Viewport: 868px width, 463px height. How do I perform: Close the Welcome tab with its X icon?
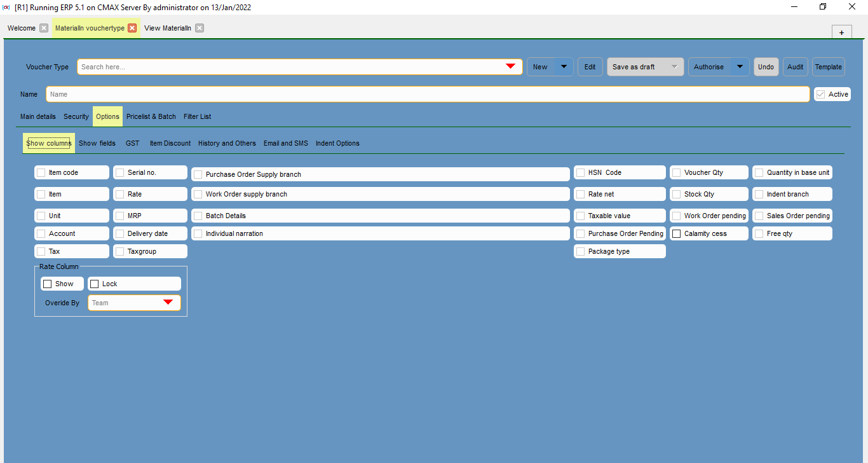[x=44, y=28]
